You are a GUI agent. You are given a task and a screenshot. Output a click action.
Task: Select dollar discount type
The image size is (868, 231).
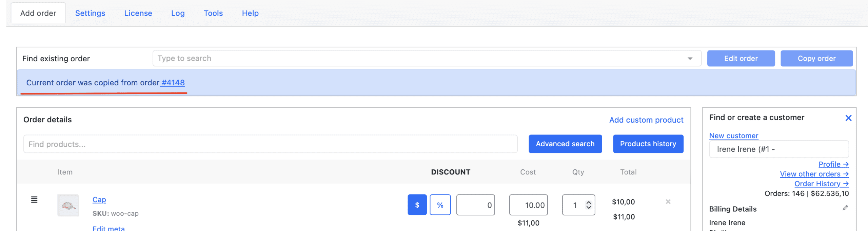pos(417,205)
